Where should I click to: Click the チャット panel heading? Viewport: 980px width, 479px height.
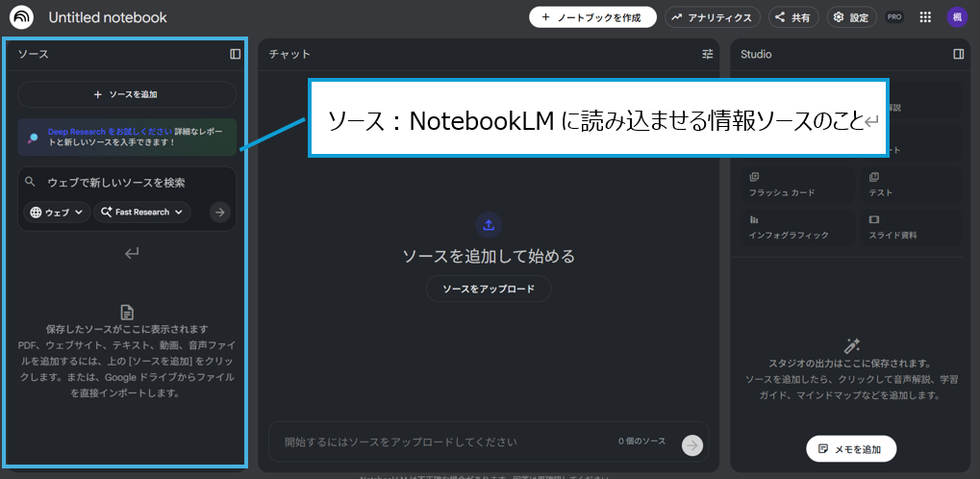click(x=289, y=54)
